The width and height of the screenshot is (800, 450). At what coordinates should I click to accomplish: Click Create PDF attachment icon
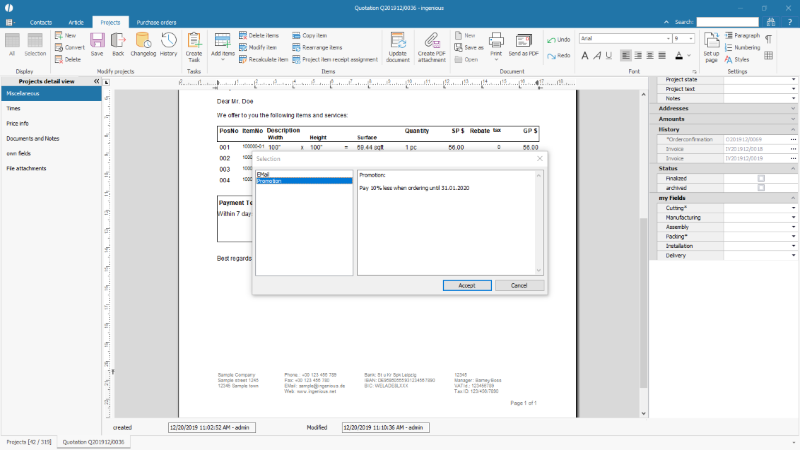[x=432, y=46]
